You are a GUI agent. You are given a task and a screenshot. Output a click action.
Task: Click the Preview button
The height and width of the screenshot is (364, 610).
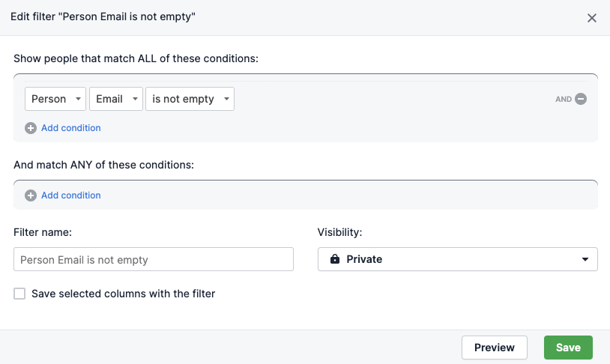[x=495, y=348]
